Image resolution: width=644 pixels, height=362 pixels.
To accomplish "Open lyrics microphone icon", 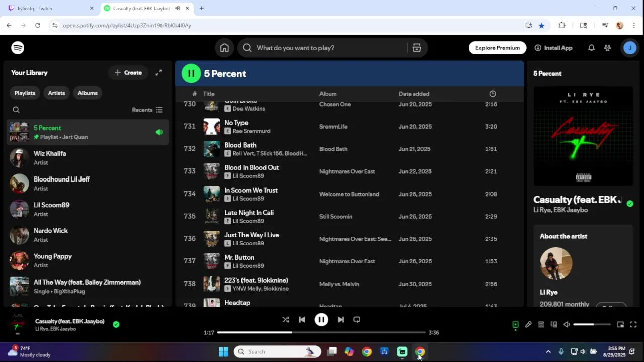I will tap(528, 325).
